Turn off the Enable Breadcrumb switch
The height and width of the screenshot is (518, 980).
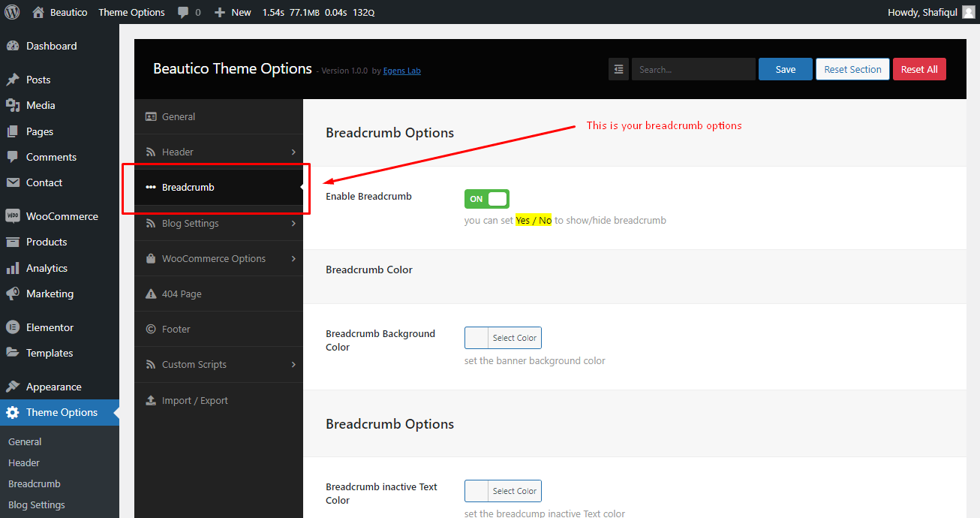point(487,199)
